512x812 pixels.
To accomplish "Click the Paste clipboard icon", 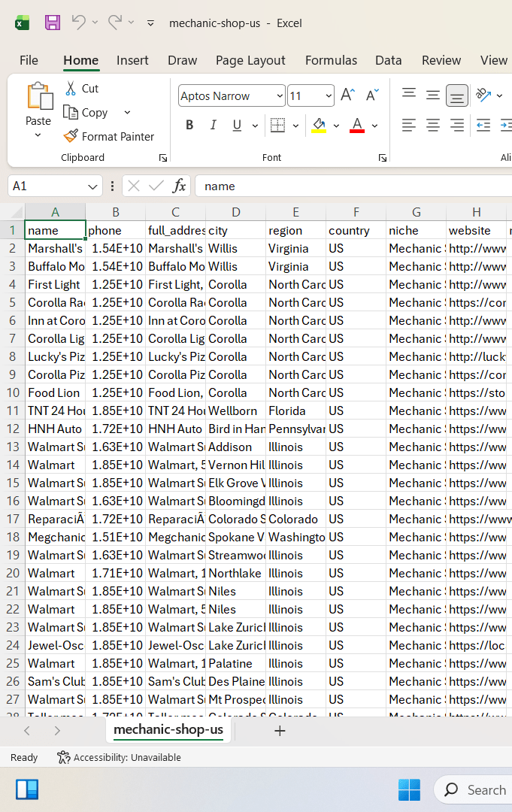I will 39,95.
